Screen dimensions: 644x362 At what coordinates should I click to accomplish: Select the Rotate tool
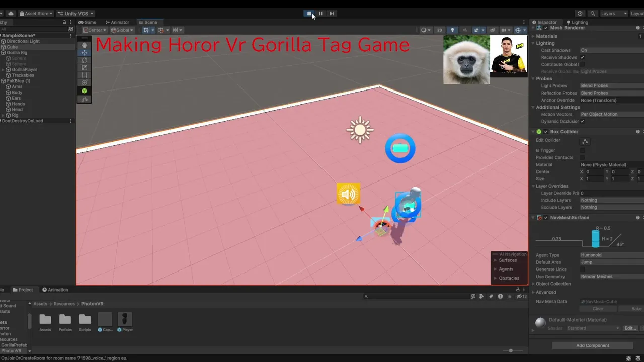pyautogui.click(x=84, y=60)
